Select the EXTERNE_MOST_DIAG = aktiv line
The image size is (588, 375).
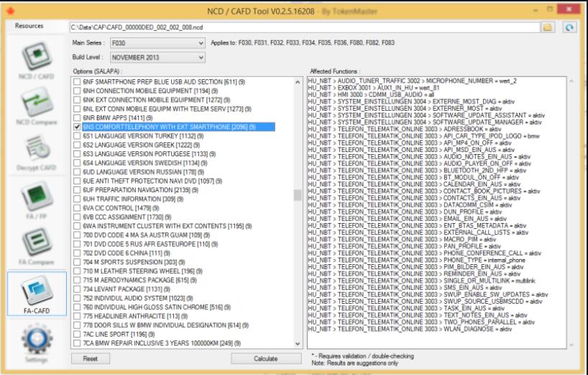click(411, 101)
